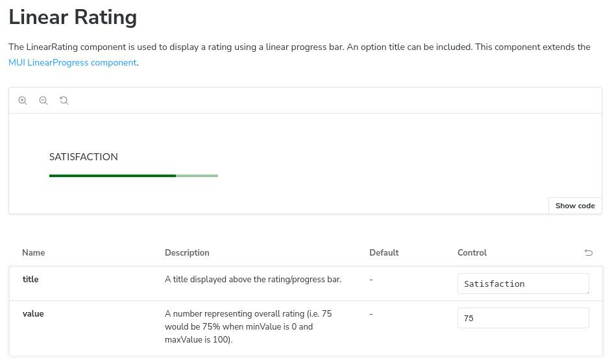This screenshot has width=610, height=364.
Task: Click the SATISFACTION title in the preview
Action: click(84, 157)
